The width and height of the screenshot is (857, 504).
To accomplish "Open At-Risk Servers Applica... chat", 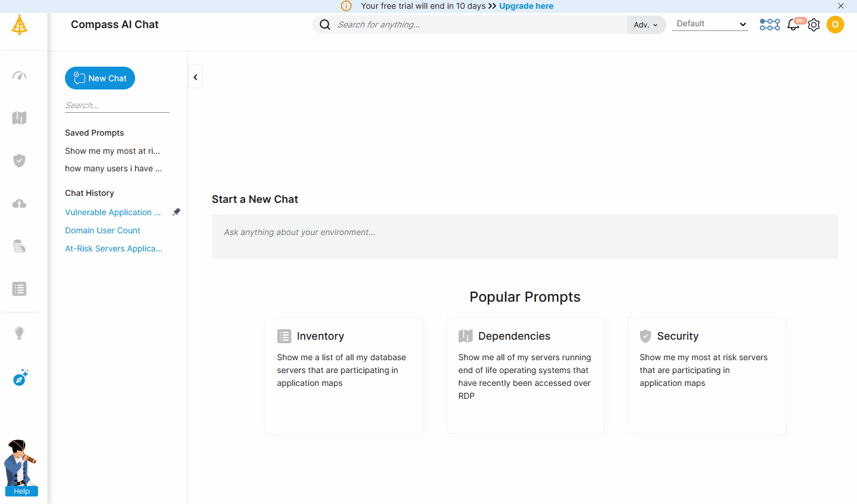I will coord(113,248).
